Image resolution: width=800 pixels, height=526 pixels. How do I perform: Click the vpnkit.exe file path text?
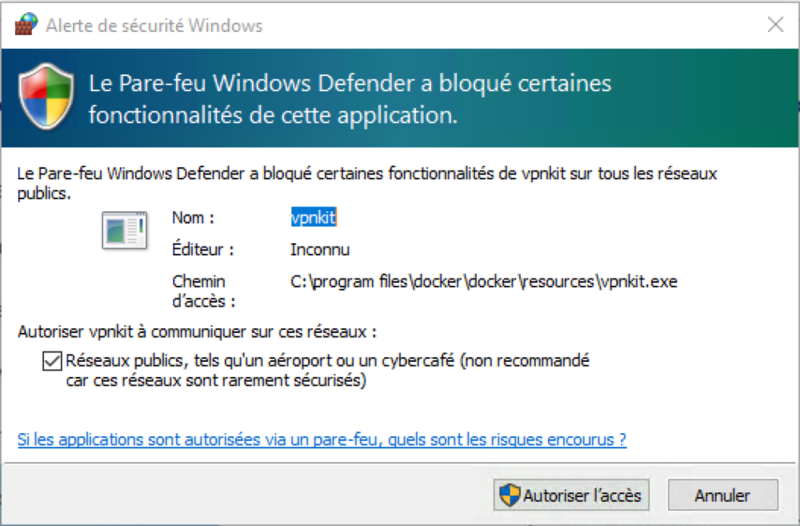(484, 282)
